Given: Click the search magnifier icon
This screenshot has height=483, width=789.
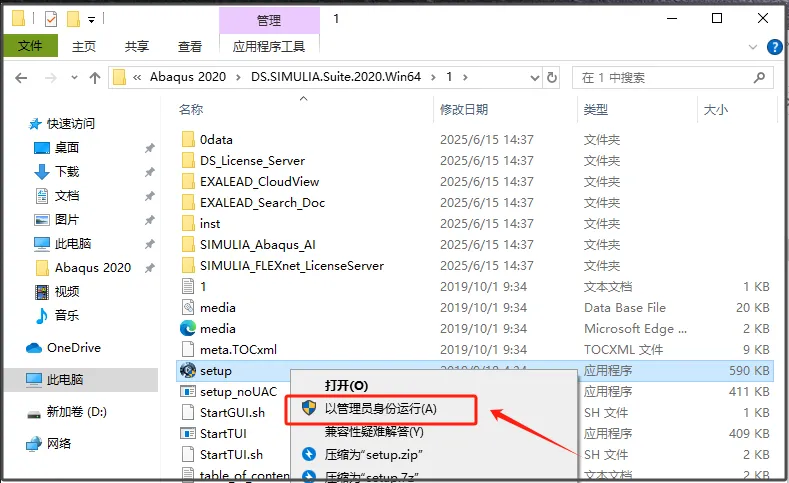Looking at the screenshot, I should (759, 77).
